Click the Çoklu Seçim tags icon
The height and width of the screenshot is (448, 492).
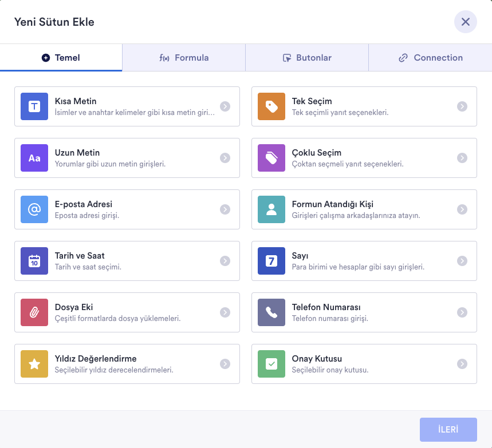271,158
